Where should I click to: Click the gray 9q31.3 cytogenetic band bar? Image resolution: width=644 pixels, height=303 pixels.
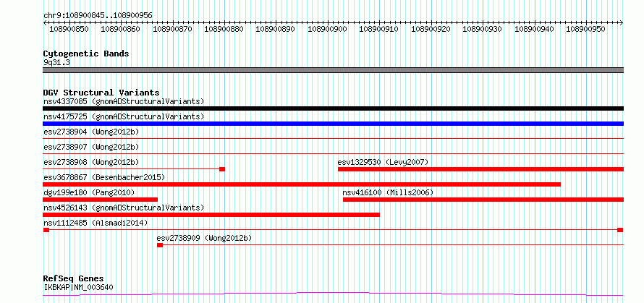(x=333, y=70)
